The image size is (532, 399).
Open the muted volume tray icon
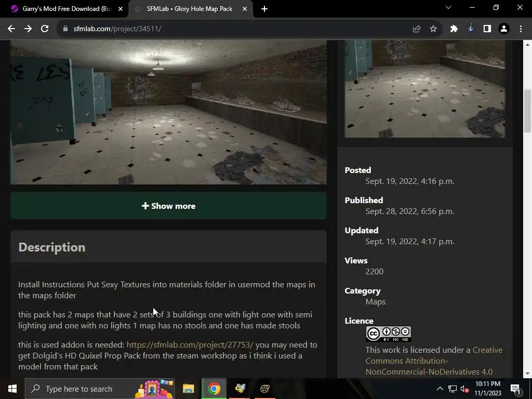click(x=464, y=389)
